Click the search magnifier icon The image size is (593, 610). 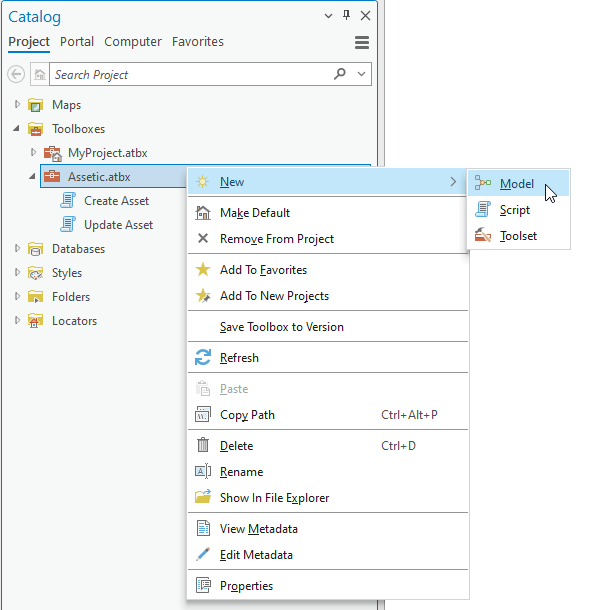click(x=340, y=73)
